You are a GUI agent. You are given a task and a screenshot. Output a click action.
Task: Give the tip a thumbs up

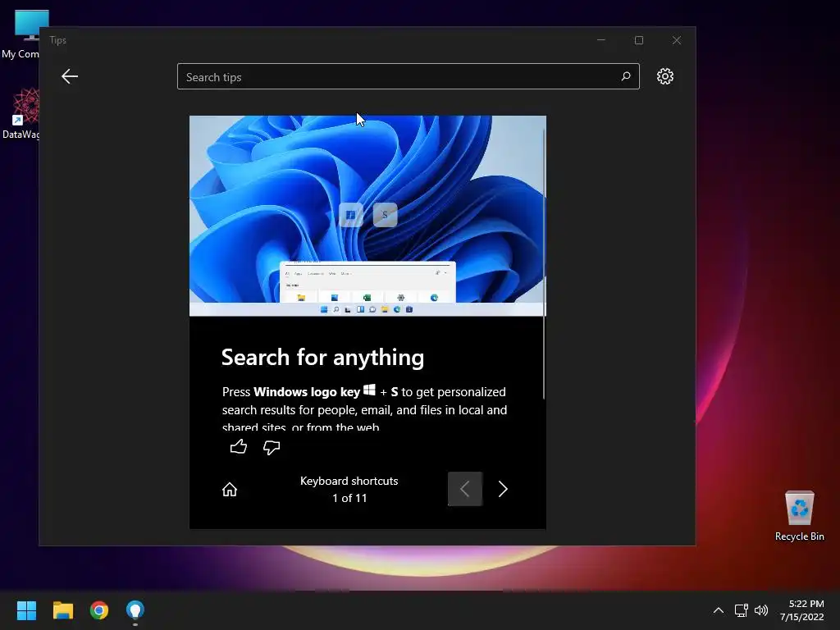[x=239, y=447]
